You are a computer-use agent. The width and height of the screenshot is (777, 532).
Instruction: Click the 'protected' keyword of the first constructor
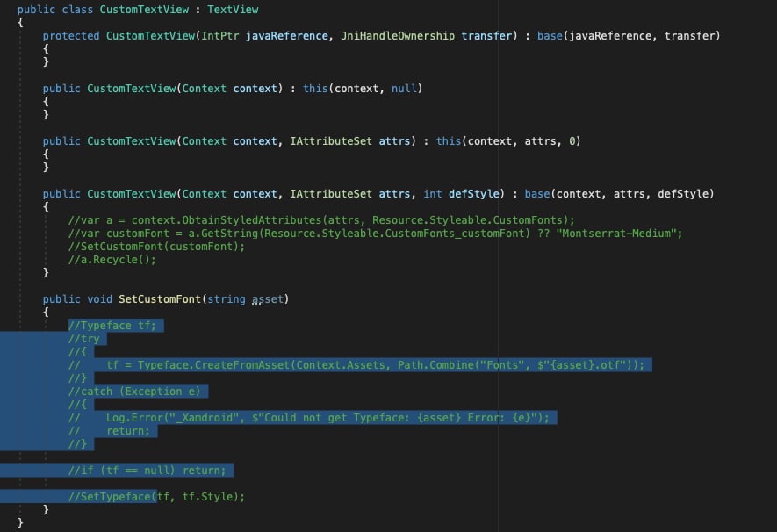click(x=71, y=36)
